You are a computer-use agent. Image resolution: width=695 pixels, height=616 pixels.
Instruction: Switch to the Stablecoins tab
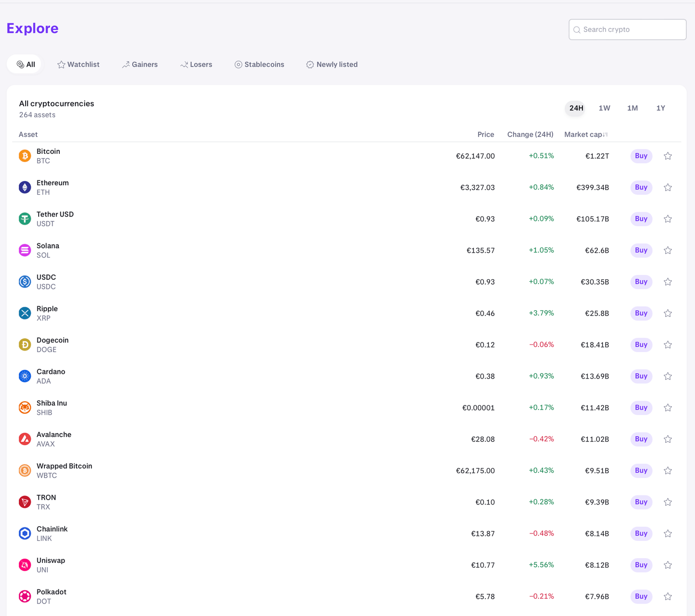[x=259, y=64]
